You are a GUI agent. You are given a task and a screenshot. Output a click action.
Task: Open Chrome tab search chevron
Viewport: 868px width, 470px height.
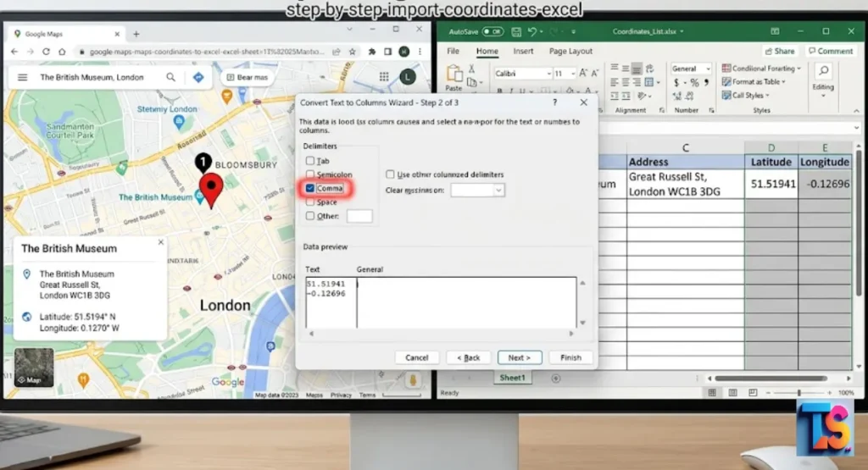tap(349, 29)
